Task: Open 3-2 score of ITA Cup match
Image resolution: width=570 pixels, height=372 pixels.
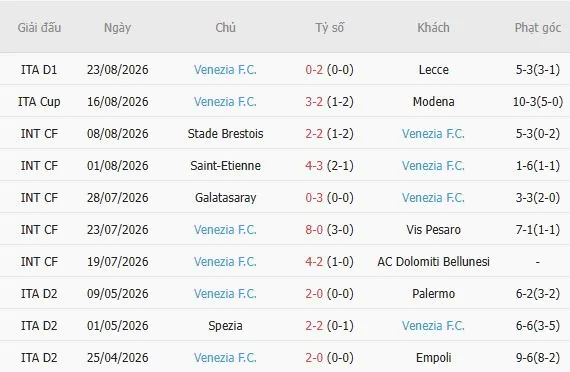Action: click(314, 101)
